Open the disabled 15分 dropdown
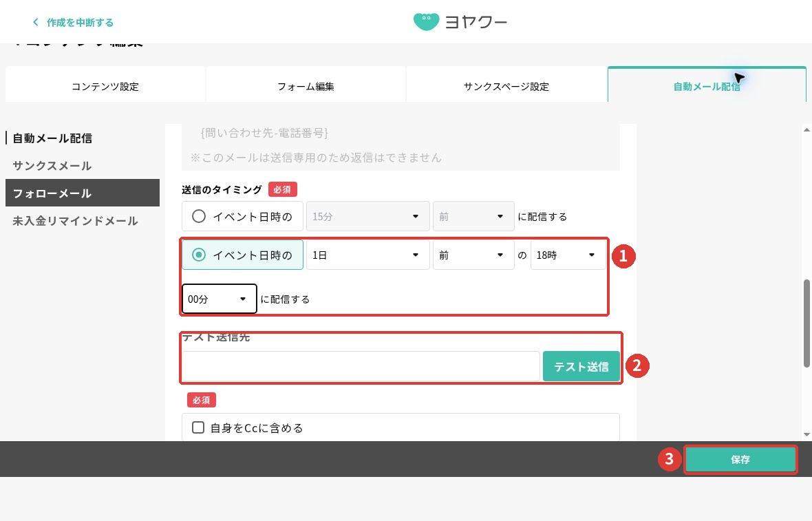The image size is (812, 521). [367, 216]
